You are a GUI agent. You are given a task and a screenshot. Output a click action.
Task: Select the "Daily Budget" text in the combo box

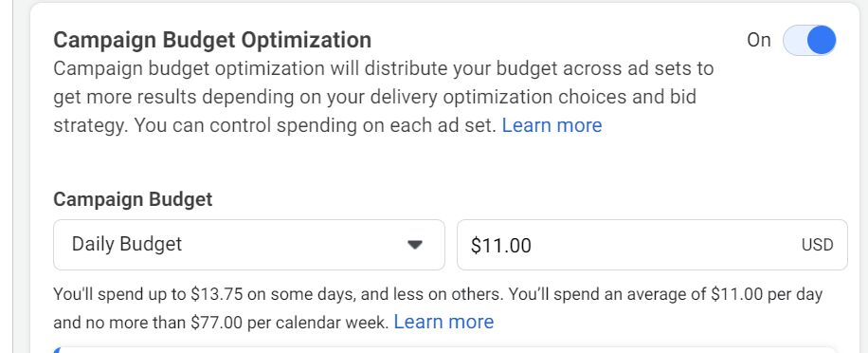pos(127,245)
